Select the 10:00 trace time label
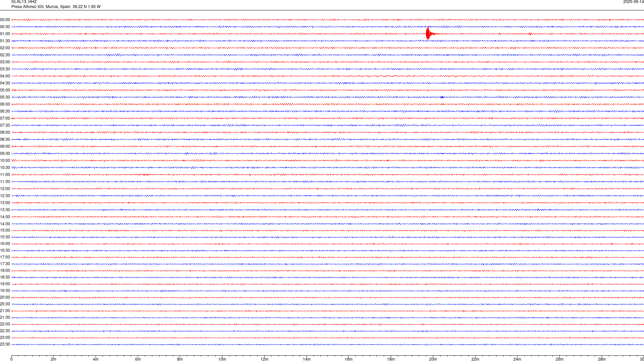This screenshot has width=644, height=362. 5,161
